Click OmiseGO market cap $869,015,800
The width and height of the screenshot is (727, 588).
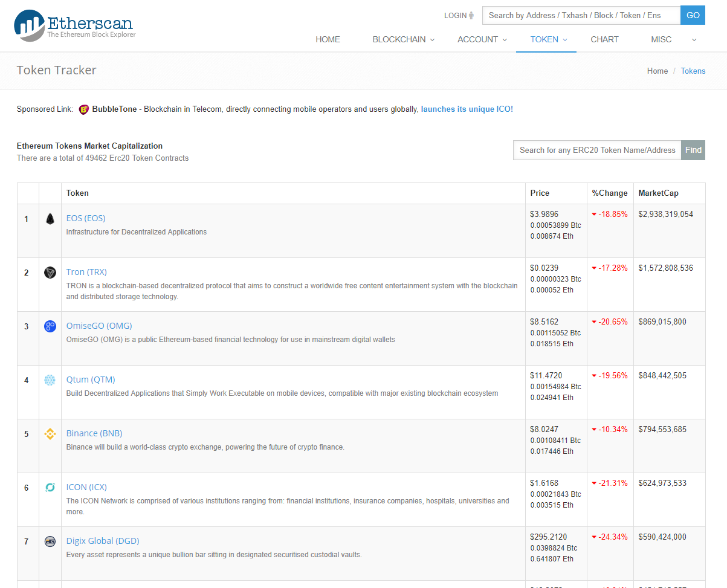pyautogui.click(x=662, y=321)
